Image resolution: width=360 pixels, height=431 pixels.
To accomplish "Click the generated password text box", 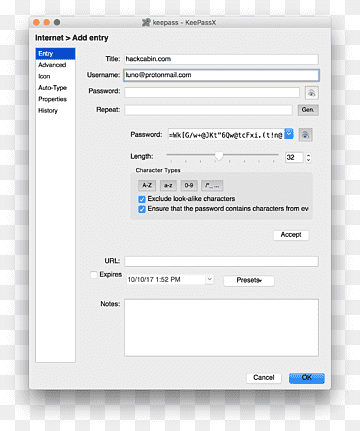I will click(226, 134).
